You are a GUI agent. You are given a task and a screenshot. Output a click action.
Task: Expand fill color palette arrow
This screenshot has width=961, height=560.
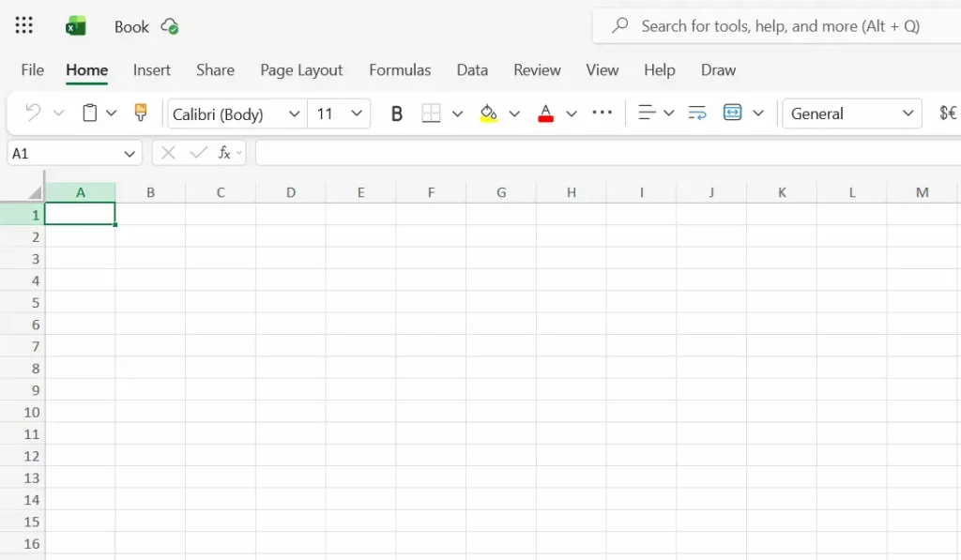[514, 114]
